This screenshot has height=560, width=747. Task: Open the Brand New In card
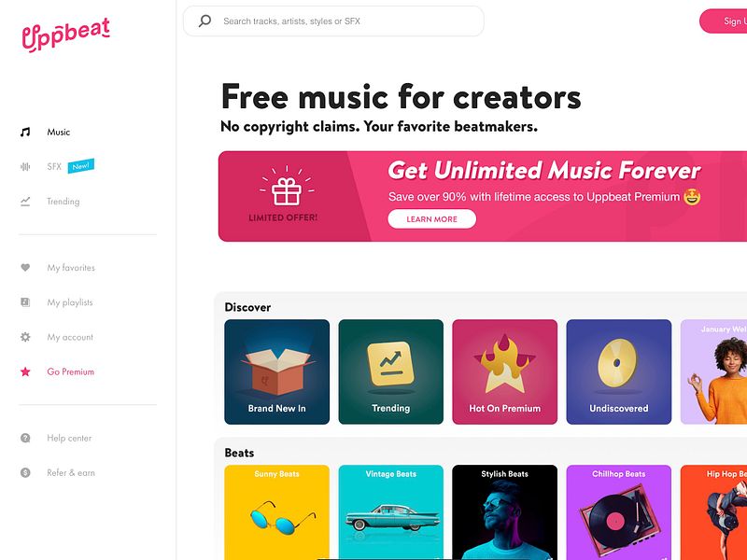coord(277,372)
